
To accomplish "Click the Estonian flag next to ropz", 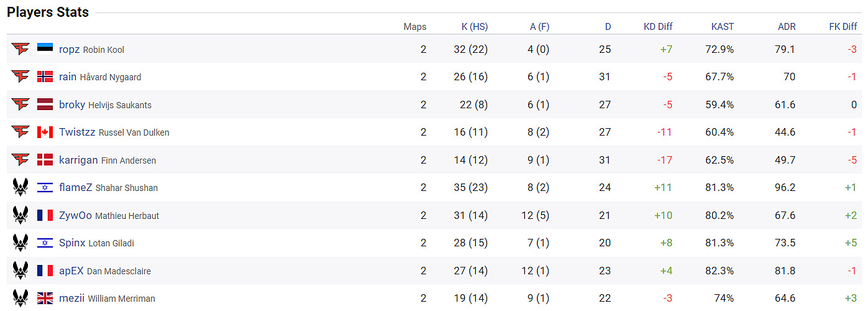I will (x=45, y=49).
